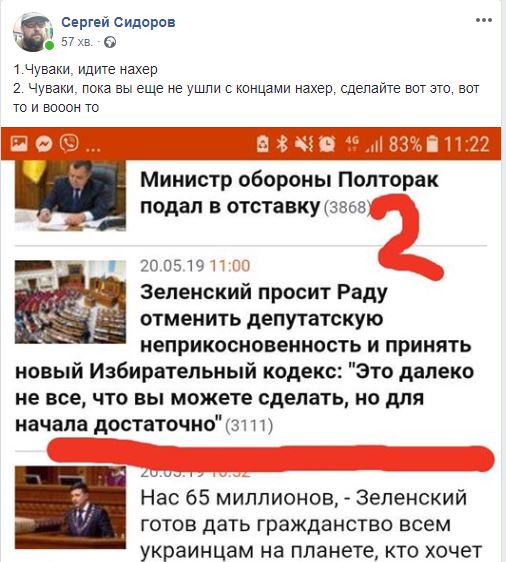
Task: Click Сергей Сидоров's profile avatar
Action: 33,32
